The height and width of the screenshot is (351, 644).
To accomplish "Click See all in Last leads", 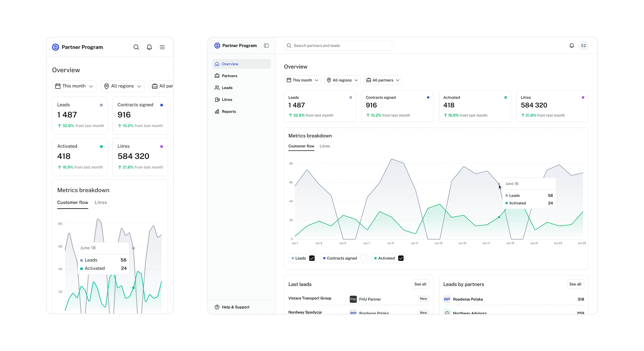I will point(420,284).
